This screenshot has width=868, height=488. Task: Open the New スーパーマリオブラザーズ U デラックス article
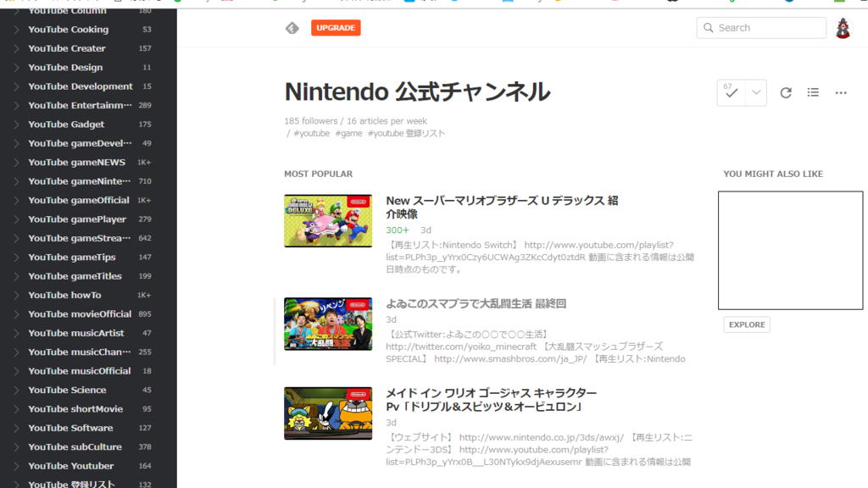tap(502, 207)
